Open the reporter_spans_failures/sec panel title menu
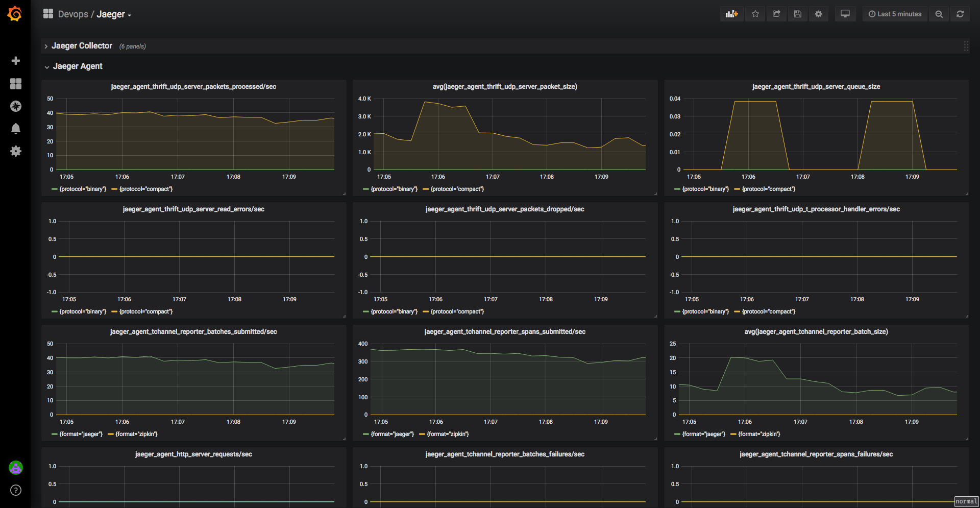 click(x=816, y=454)
